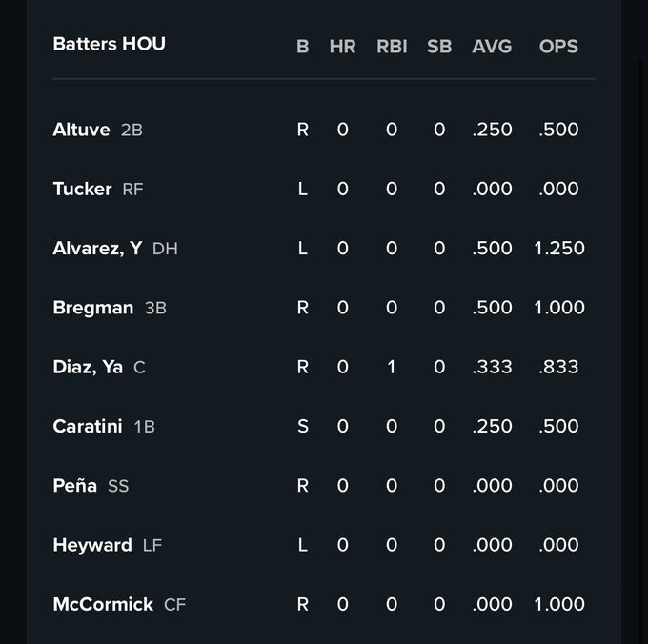Open Bregman's player page

tap(93, 308)
